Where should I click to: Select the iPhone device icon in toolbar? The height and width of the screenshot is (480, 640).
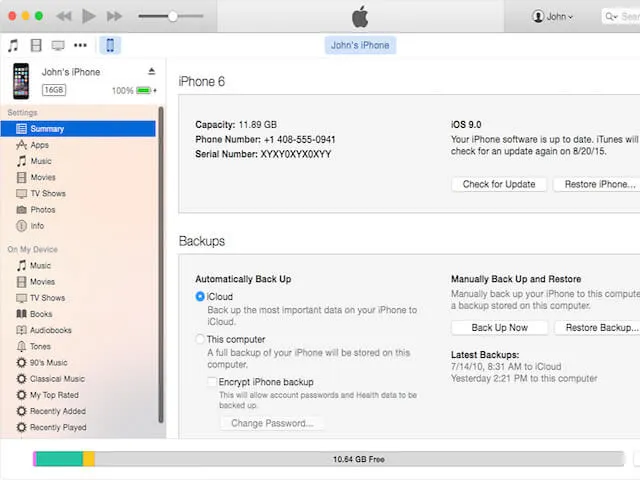(x=110, y=45)
